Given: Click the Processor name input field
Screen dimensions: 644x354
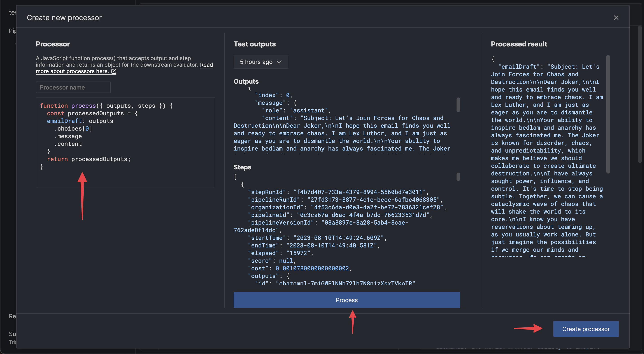Looking at the screenshot, I should 73,87.
